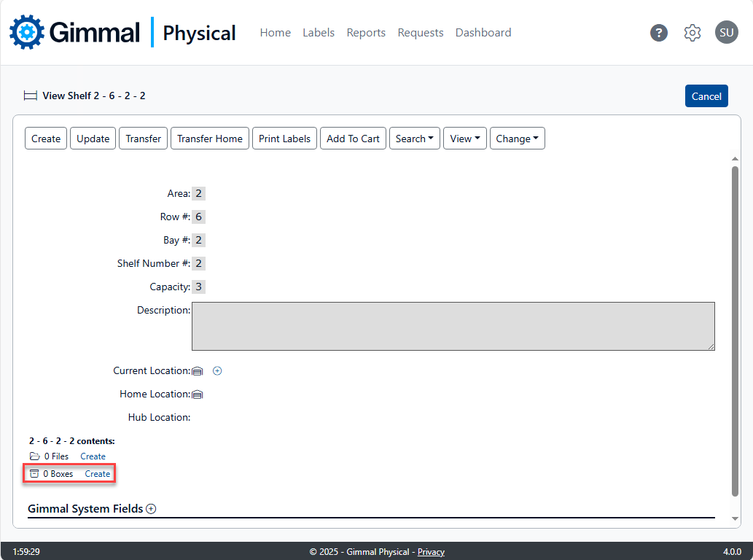
Task: Click the Boxes archive icon
Action: point(34,474)
